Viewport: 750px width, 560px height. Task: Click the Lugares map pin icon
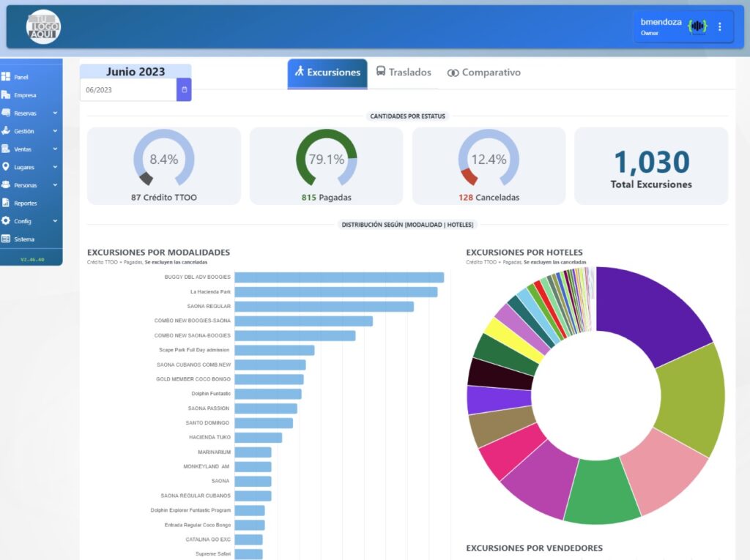tap(6, 167)
